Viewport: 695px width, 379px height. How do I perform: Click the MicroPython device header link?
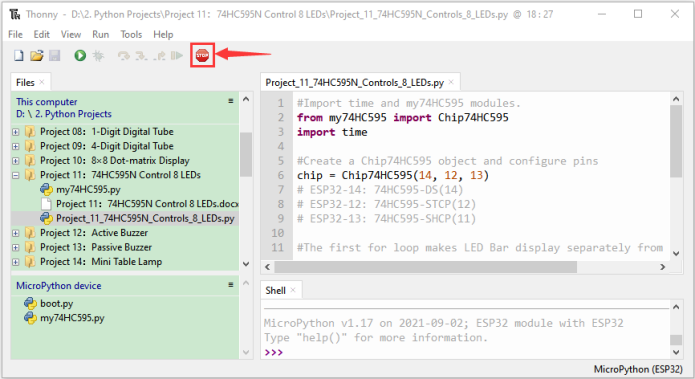point(59,286)
